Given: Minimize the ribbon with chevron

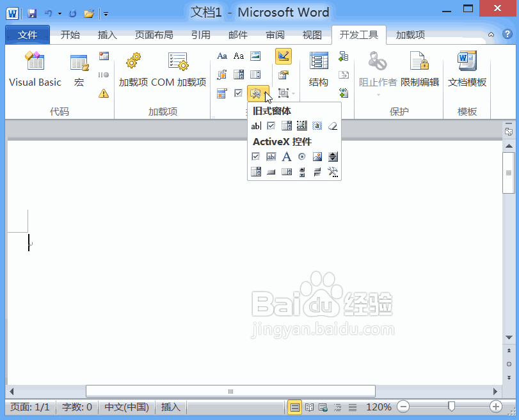Looking at the screenshot, I should pyautogui.click(x=491, y=35).
